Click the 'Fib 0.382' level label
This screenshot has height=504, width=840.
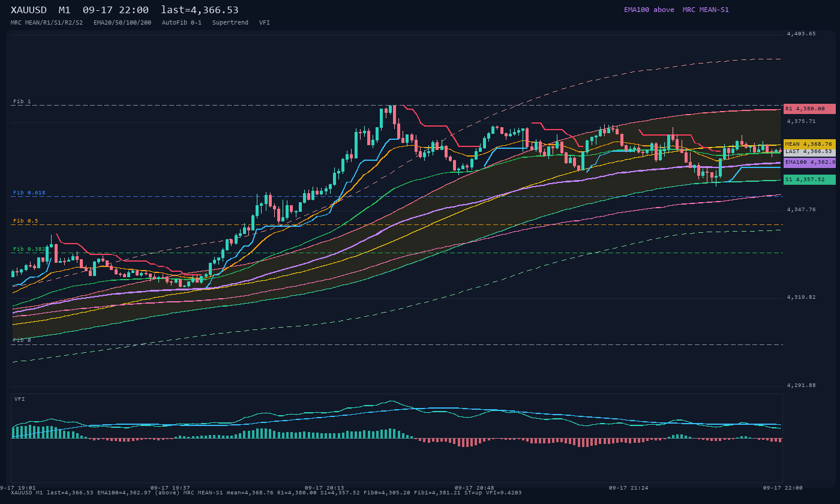(29, 248)
